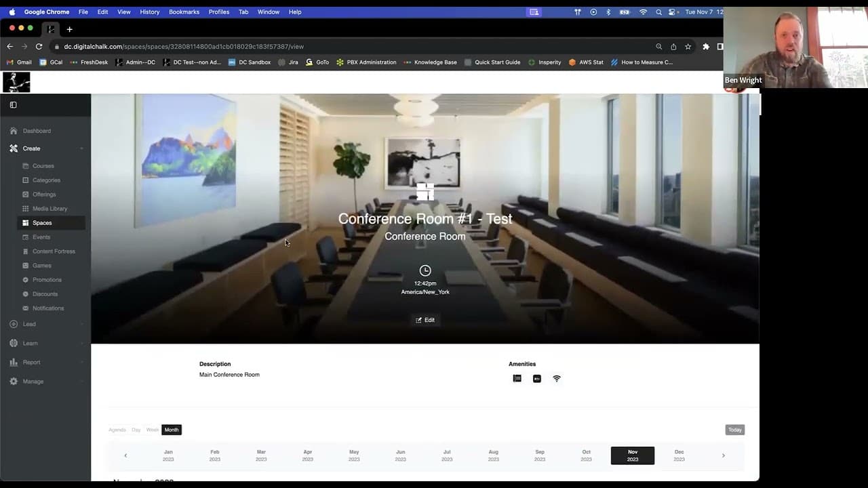868x488 pixels.
Task: Click the guitarist logo thumbnail
Action: pos(16,82)
